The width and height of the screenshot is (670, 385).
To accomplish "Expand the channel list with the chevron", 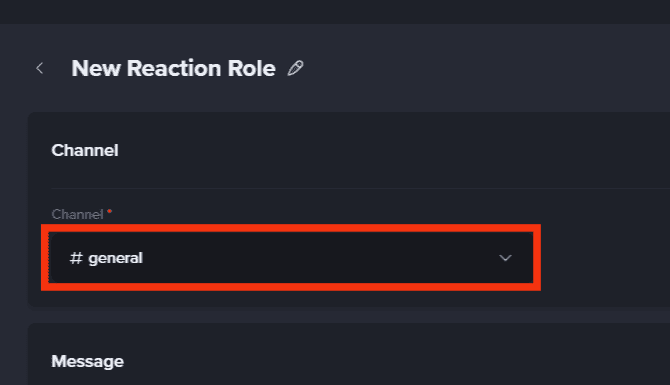I will click(x=505, y=258).
